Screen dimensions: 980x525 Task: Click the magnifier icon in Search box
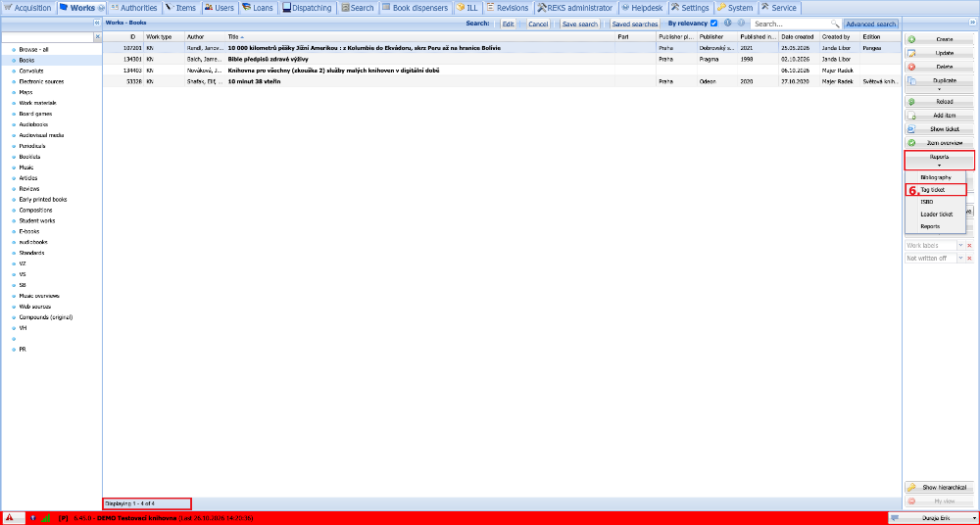tap(834, 24)
